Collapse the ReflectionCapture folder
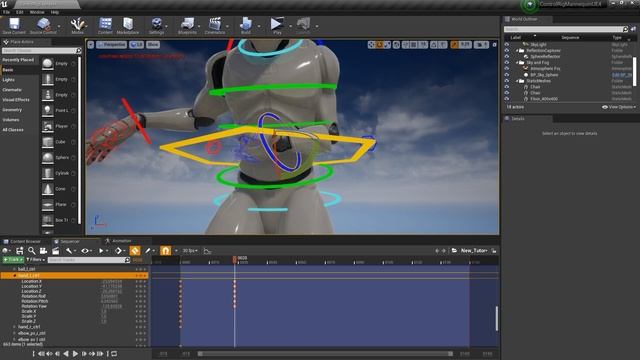The width and height of the screenshot is (640, 360). [517, 51]
